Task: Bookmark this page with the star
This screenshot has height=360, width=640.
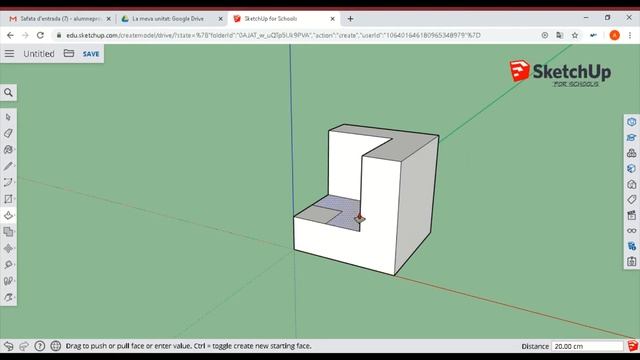Action: pyautogui.click(x=575, y=36)
